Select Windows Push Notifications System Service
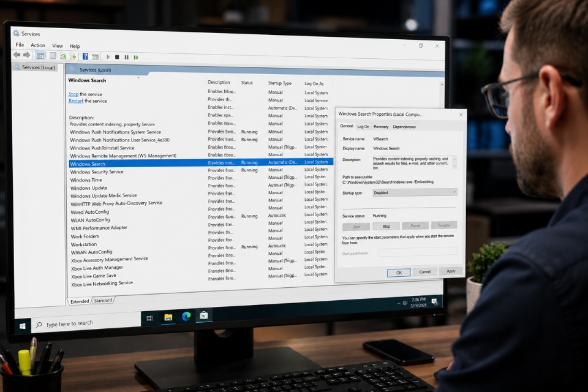This screenshot has width=588, height=392. click(115, 132)
